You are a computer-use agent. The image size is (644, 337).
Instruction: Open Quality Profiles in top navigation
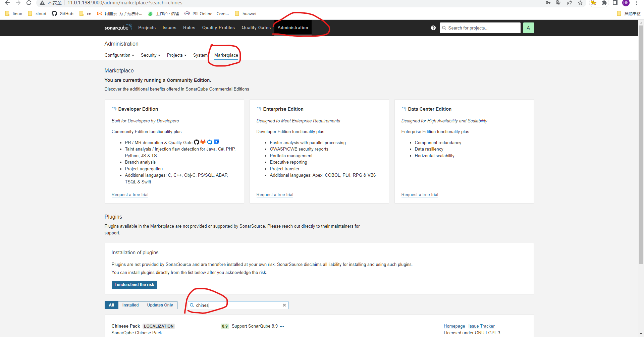(218, 28)
